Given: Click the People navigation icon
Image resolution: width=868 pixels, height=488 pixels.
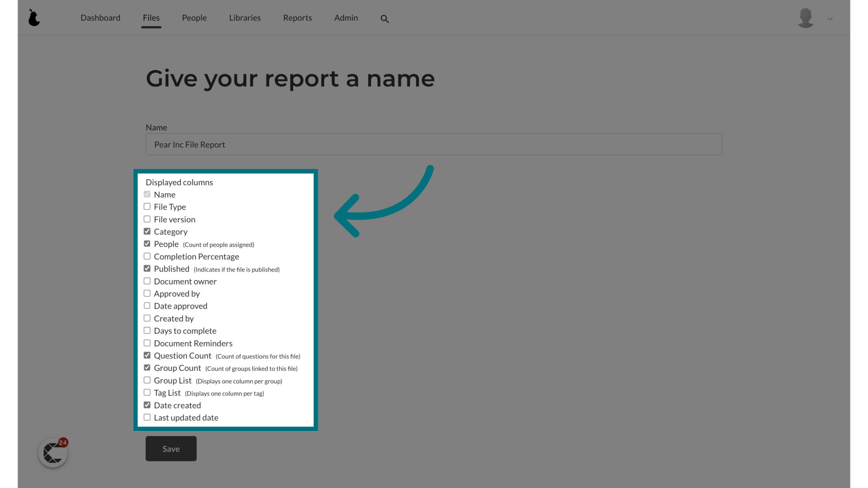Looking at the screenshot, I should (x=194, y=17).
